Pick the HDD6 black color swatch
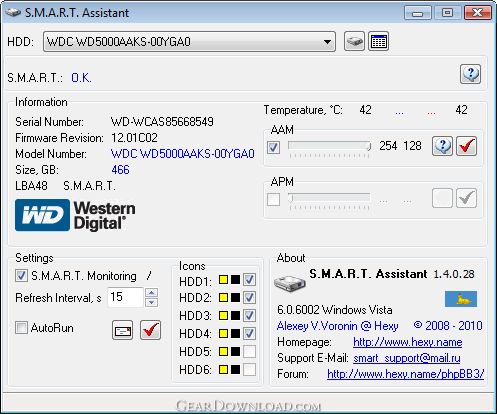 pos(235,370)
